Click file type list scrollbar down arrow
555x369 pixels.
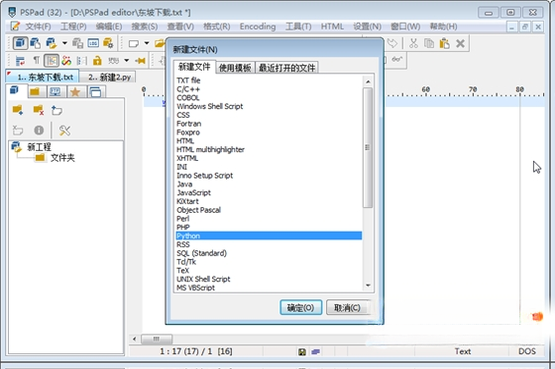click(x=368, y=285)
